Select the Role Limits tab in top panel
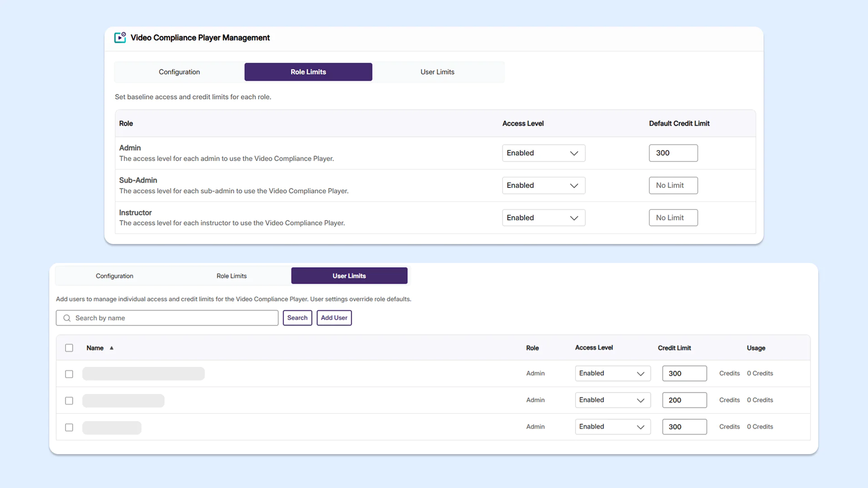The image size is (868, 488). (x=308, y=72)
